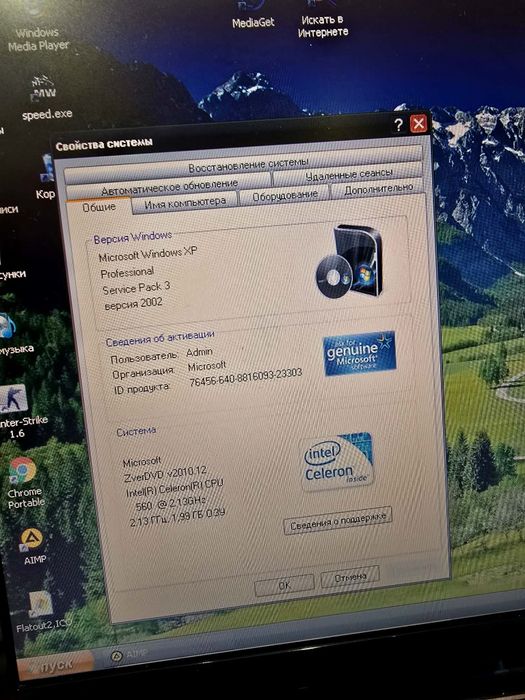Click the Intel Celeron inside logo

(x=338, y=462)
